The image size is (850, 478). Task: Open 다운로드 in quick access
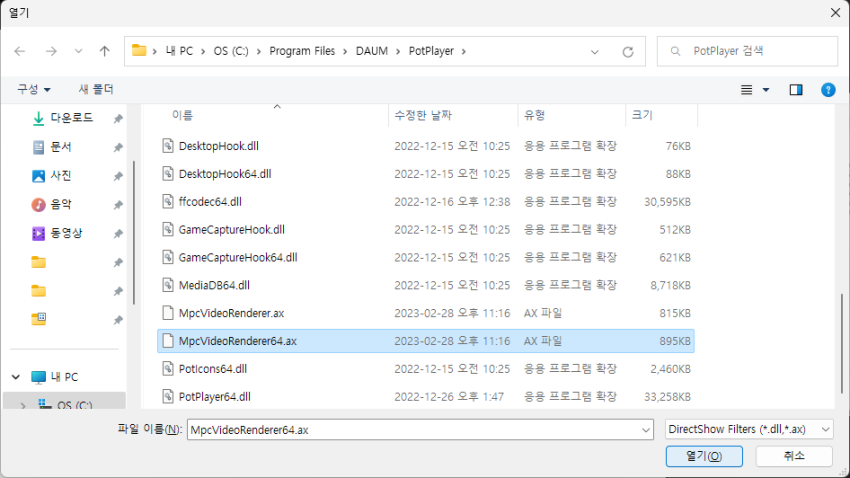click(x=72, y=118)
